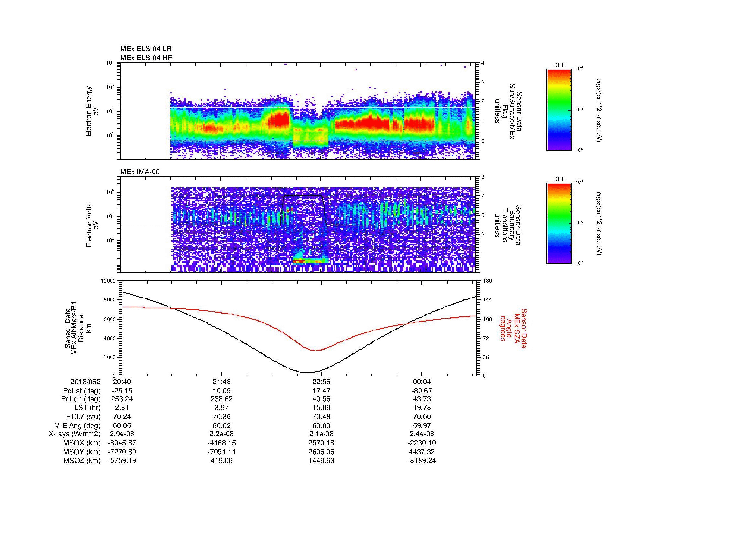The image size is (756, 534).
Task: Click the 'Sun/Surface/MEx Flag' right axis label
Action: click(508, 111)
